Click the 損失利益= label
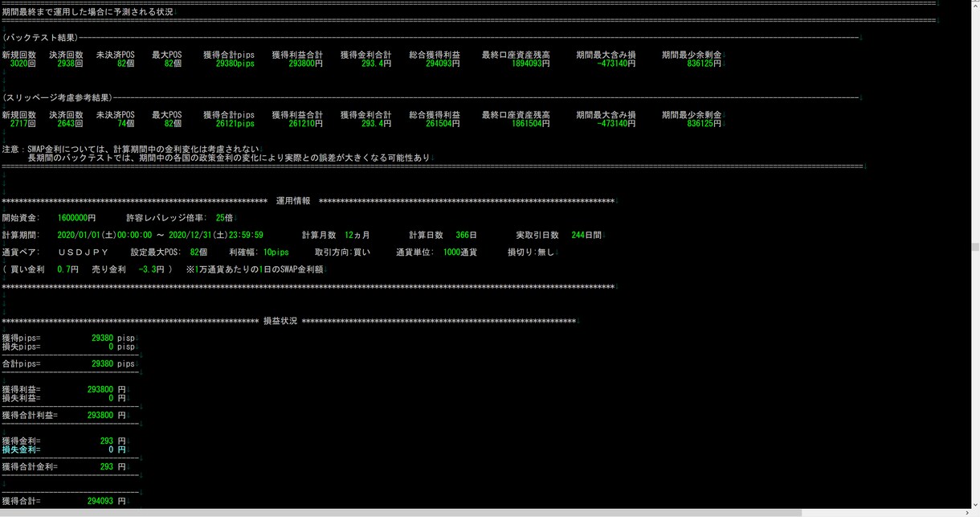Image resolution: width=980 pixels, height=517 pixels. 21,399
